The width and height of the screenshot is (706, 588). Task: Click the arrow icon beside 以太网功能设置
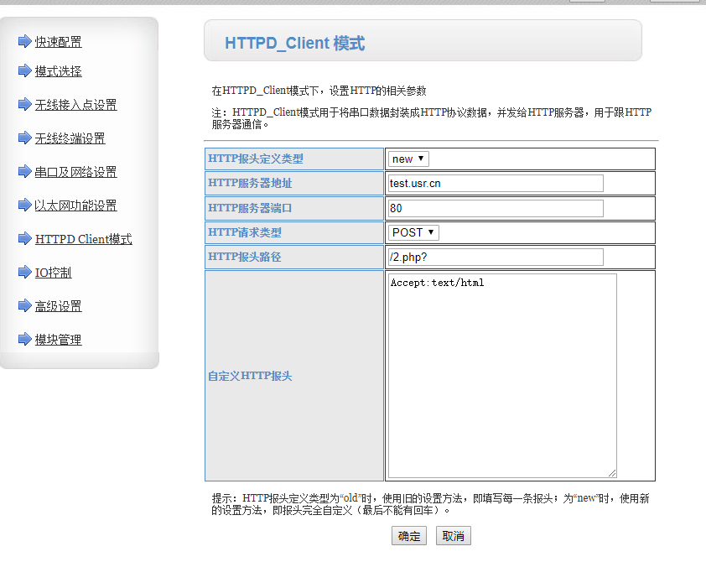(x=24, y=205)
